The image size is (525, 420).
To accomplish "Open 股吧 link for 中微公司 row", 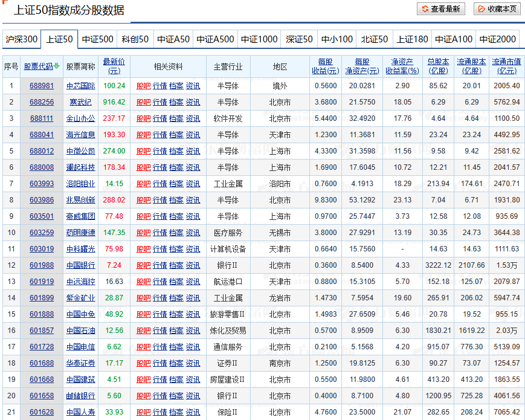I will tap(143, 151).
